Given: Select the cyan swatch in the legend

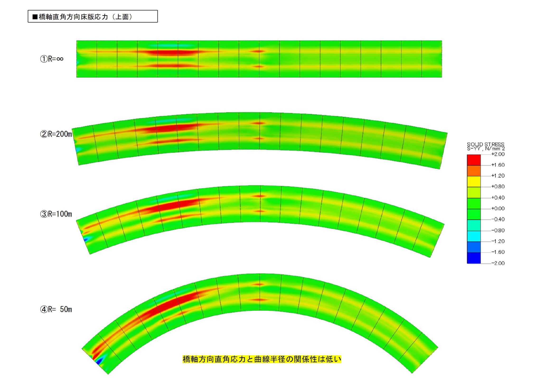Looking at the screenshot, I should (474, 236).
